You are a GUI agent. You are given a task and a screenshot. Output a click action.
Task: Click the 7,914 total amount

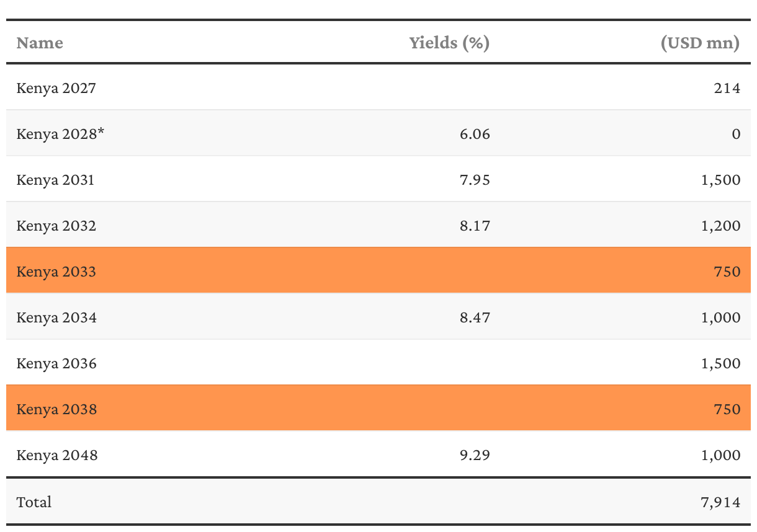(x=720, y=502)
